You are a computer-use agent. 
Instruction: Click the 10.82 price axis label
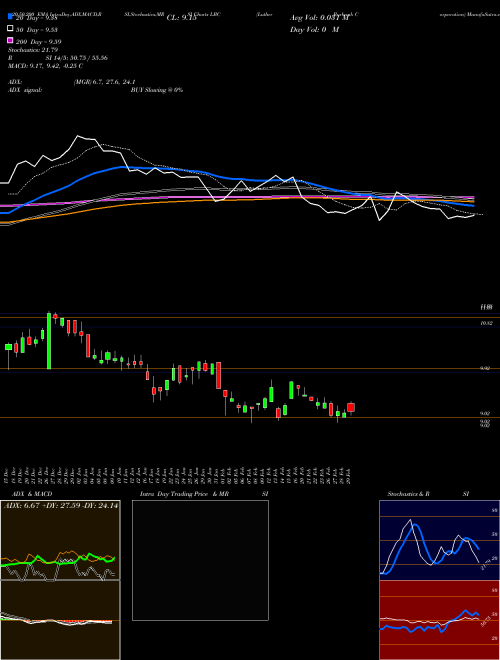click(487, 323)
